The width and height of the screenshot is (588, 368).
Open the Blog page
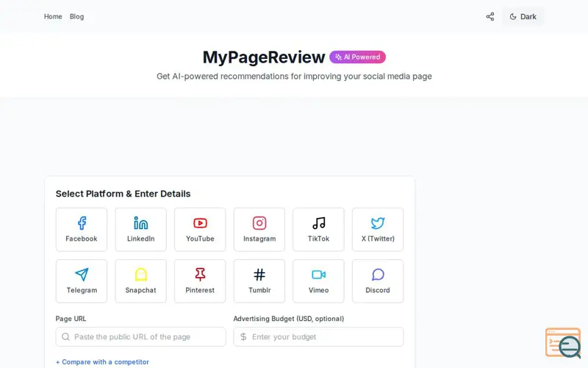(77, 16)
